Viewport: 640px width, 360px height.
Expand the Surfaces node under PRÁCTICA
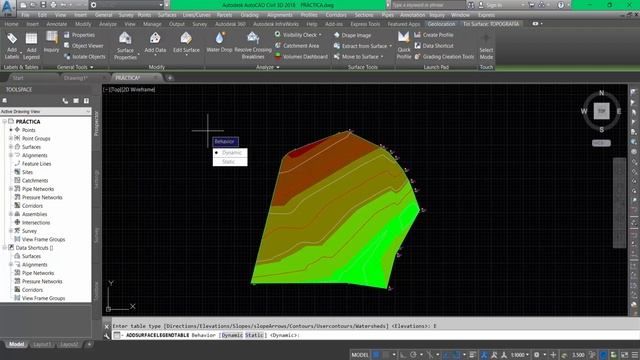pyautogui.click(x=11, y=147)
